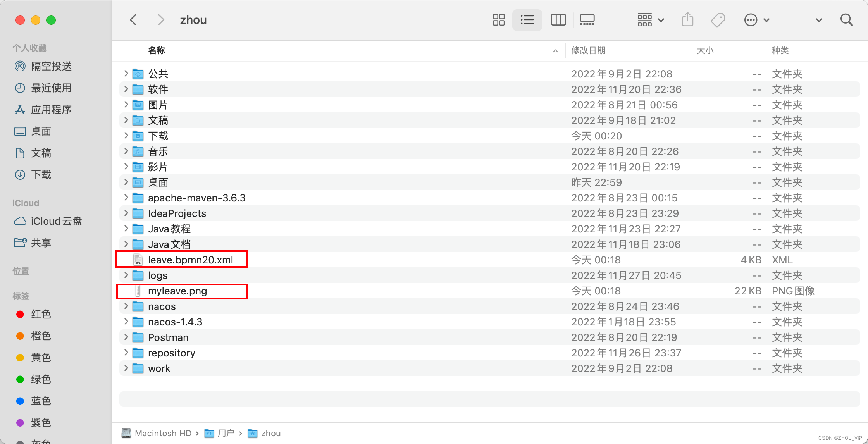Go to 用户 in the path bar
The width and height of the screenshot is (868, 444).
[226, 433]
